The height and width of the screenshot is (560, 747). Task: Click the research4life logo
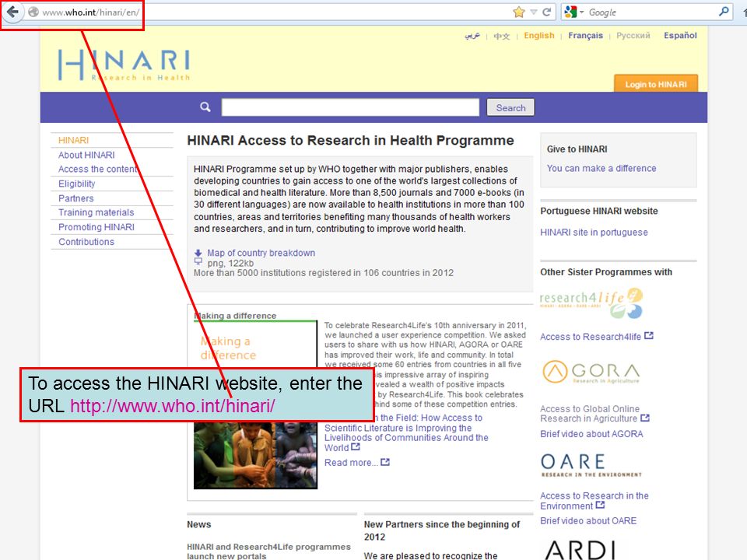pos(591,303)
